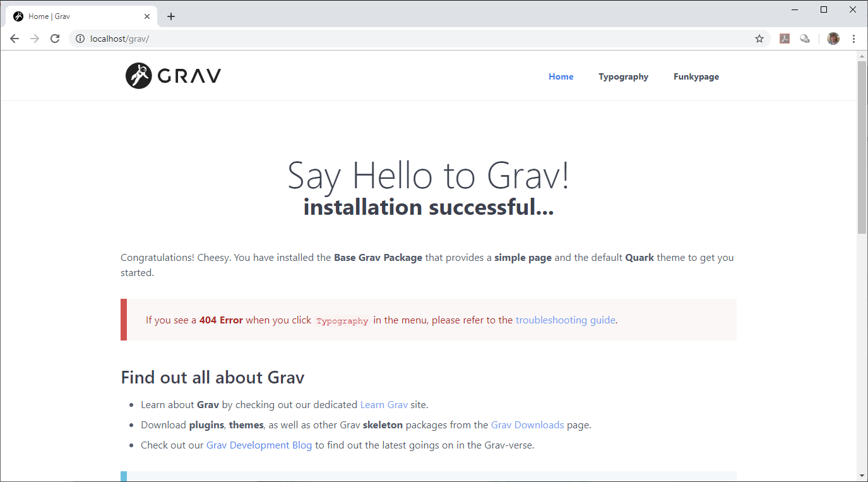
Task: Click the vertical scrollbar thumb
Action: coord(862,147)
